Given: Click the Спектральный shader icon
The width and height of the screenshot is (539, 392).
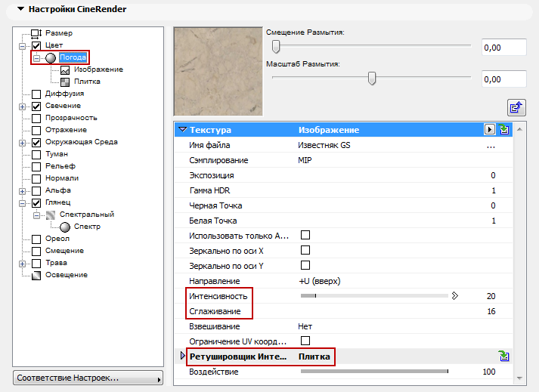Looking at the screenshot, I should 51,215.
